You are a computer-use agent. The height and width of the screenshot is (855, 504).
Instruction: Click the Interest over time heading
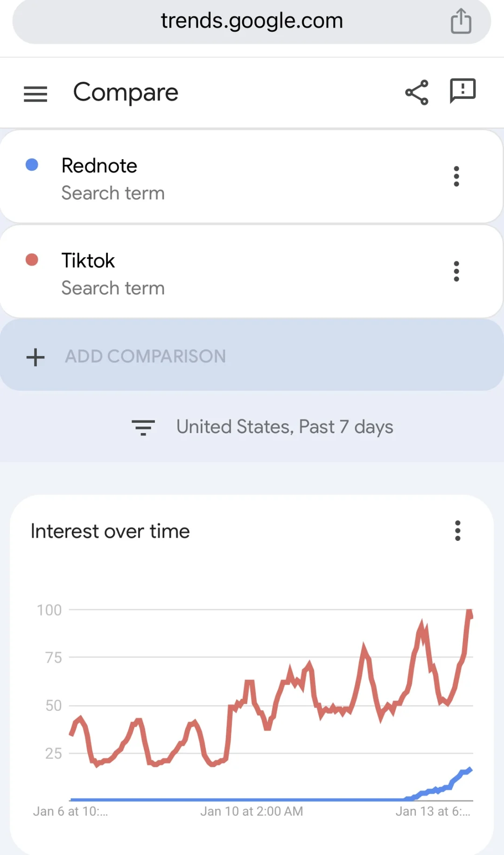(110, 531)
